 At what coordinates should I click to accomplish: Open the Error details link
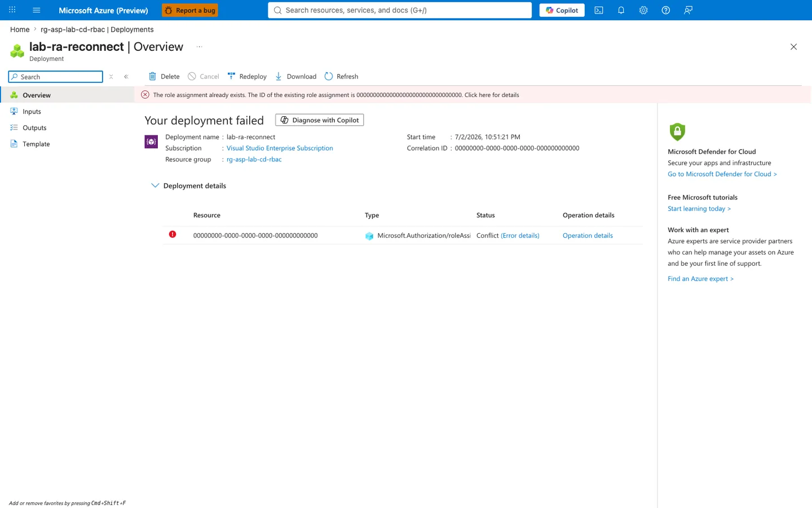520,235
